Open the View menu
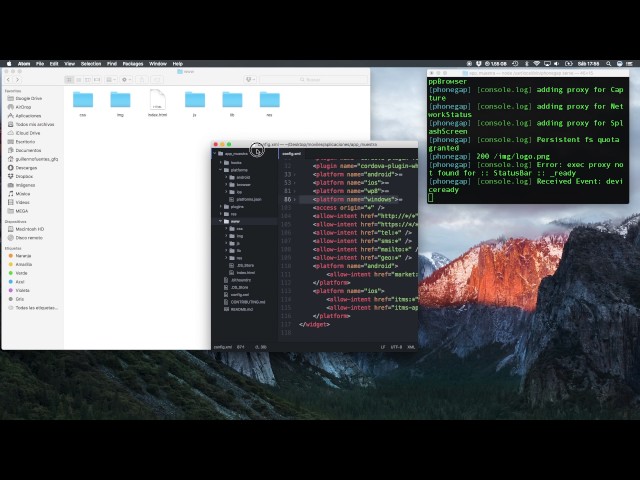Viewport: 640px width, 480px height. tap(70, 64)
